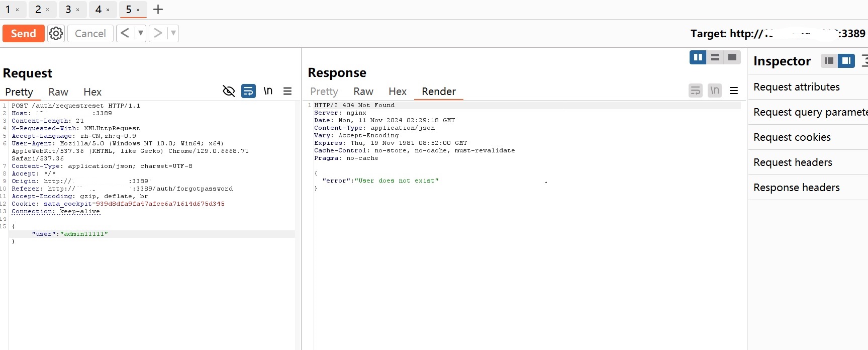Select top-bottom stacked layout icon
868x350 pixels.
715,57
